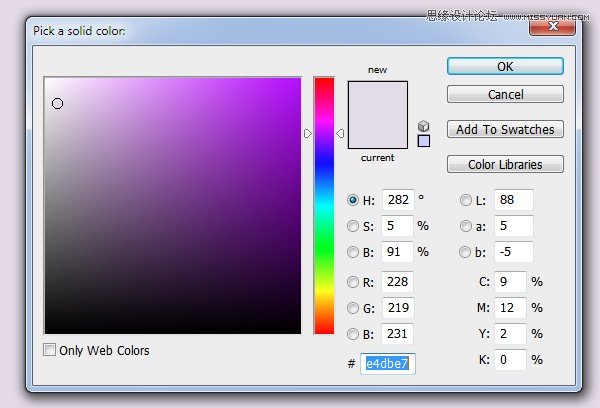Click the web-safe color swatch below cube
This screenshot has width=600, height=408.
click(424, 141)
